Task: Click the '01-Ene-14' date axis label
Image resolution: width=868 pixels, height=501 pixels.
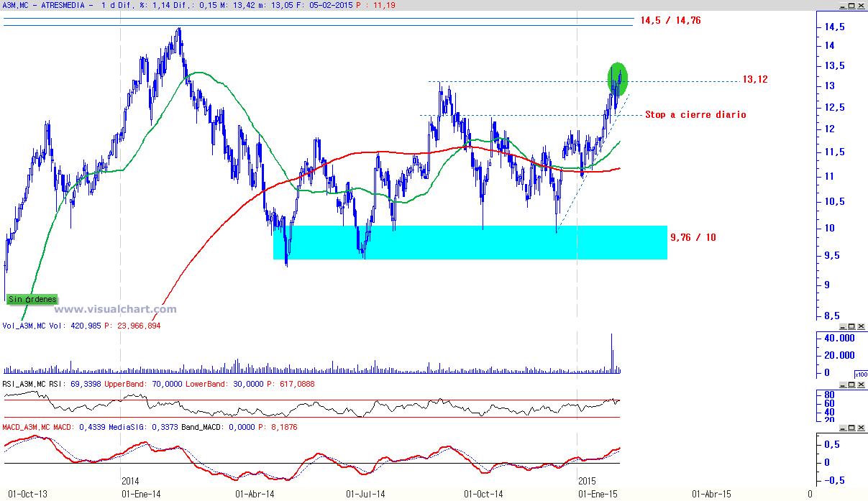Action: (140, 495)
